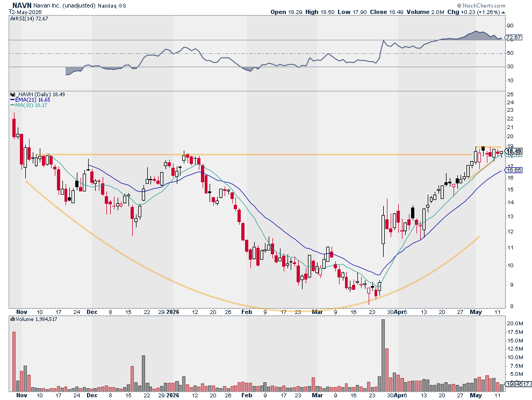Click the 'RSI(14) 72.67' legend label
Viewport: 532px width, 400px height.
click(32, 19)
